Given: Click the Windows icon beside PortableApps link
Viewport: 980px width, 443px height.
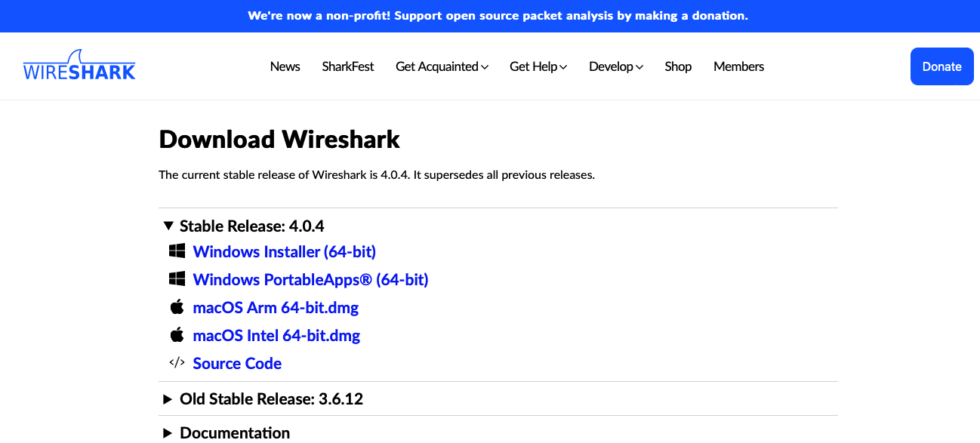Looking at the screenshot, I should point(177,278).
